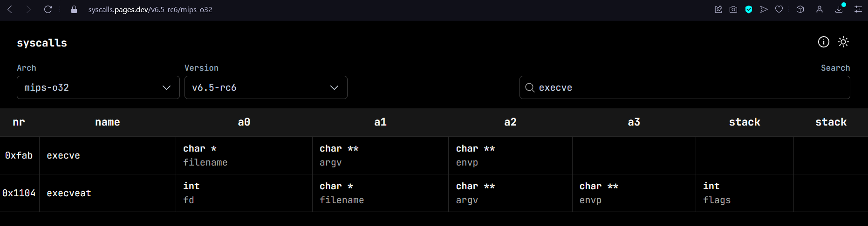Click the "nr" column header
The height and width of the screenshot is (226, 868).
19,122
